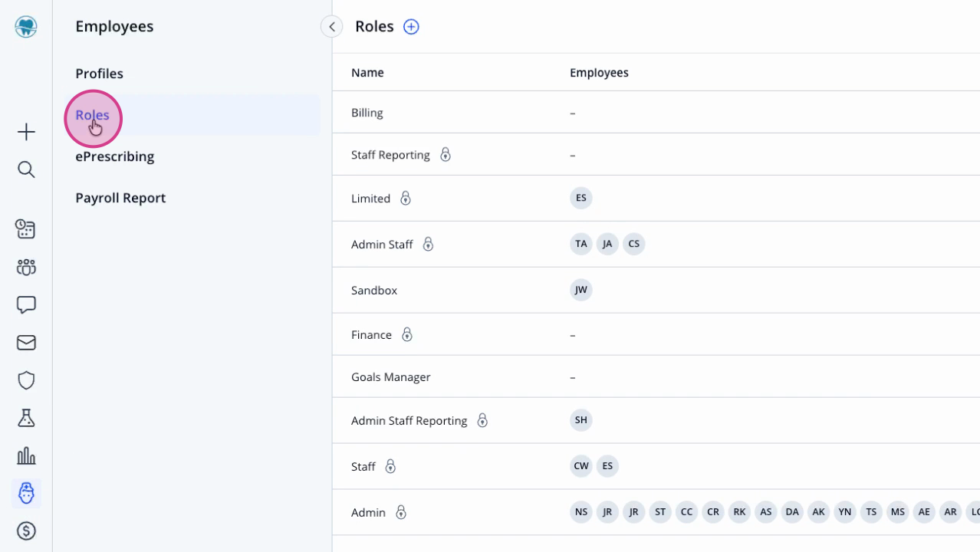The width and height of the screenshot is (980, 552).
Task: Click lock icon next to Finance
Action: coord(407,335)
